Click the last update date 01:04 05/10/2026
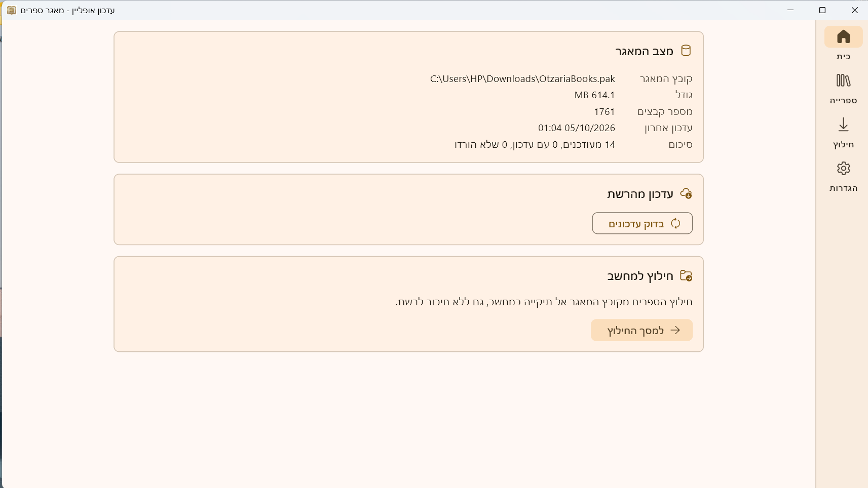Screen dimensions: 868x488 (x=576, y=128)
